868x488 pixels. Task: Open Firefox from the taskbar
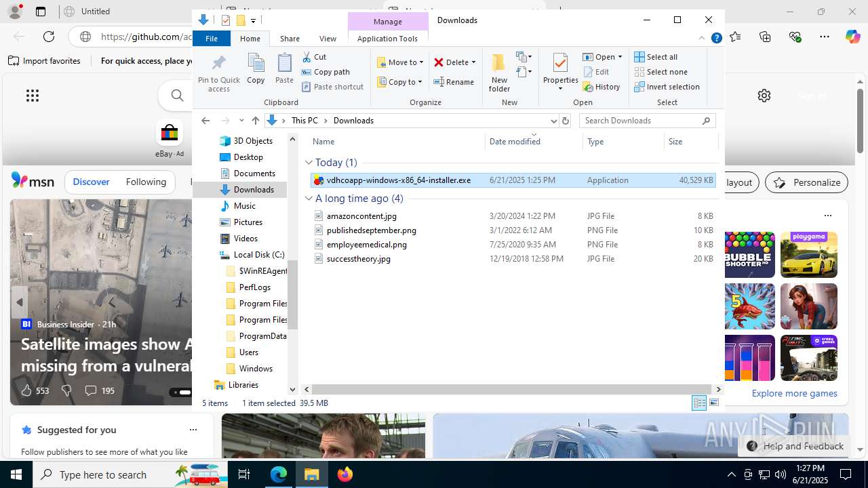coord(345,474)
